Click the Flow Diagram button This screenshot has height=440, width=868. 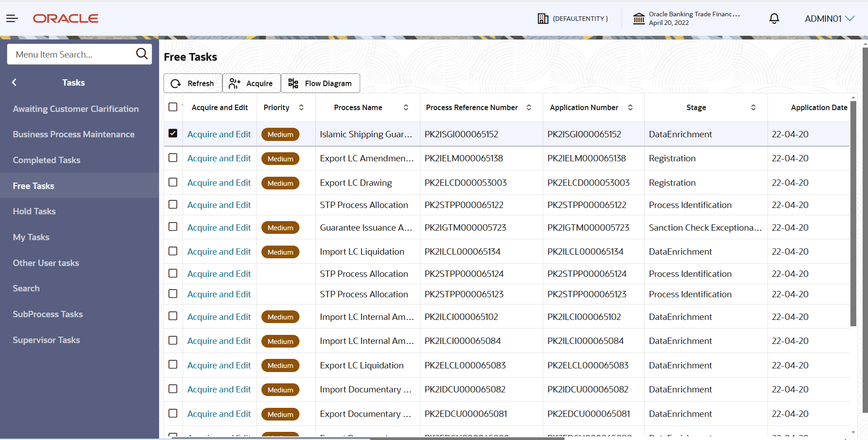click(x=320, y=83)
